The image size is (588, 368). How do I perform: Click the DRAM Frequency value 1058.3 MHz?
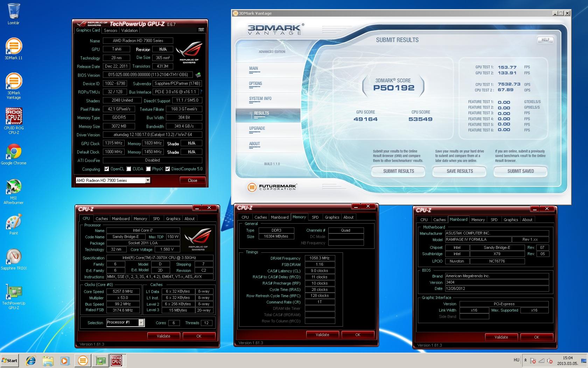pos(320,258)
